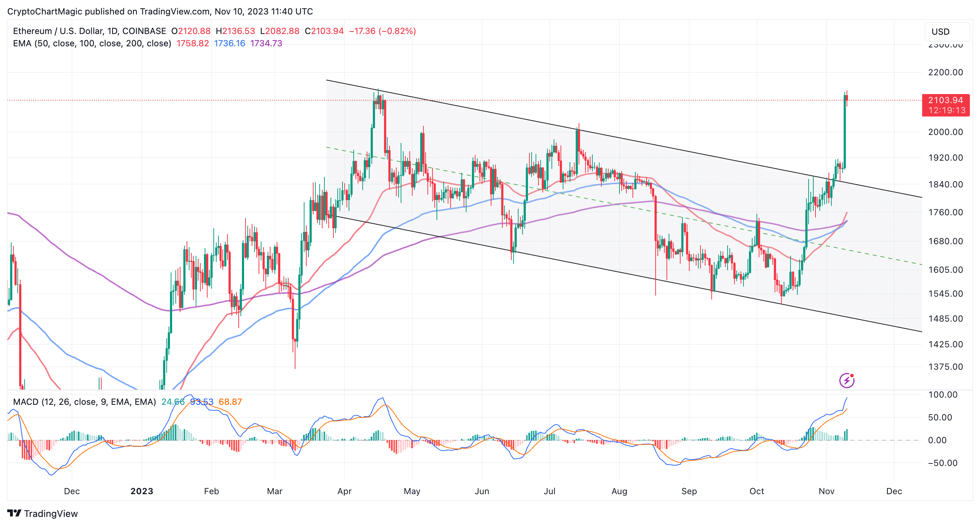
Task: Click the 1425.00 price axis label
Action: tap(945, 344)
